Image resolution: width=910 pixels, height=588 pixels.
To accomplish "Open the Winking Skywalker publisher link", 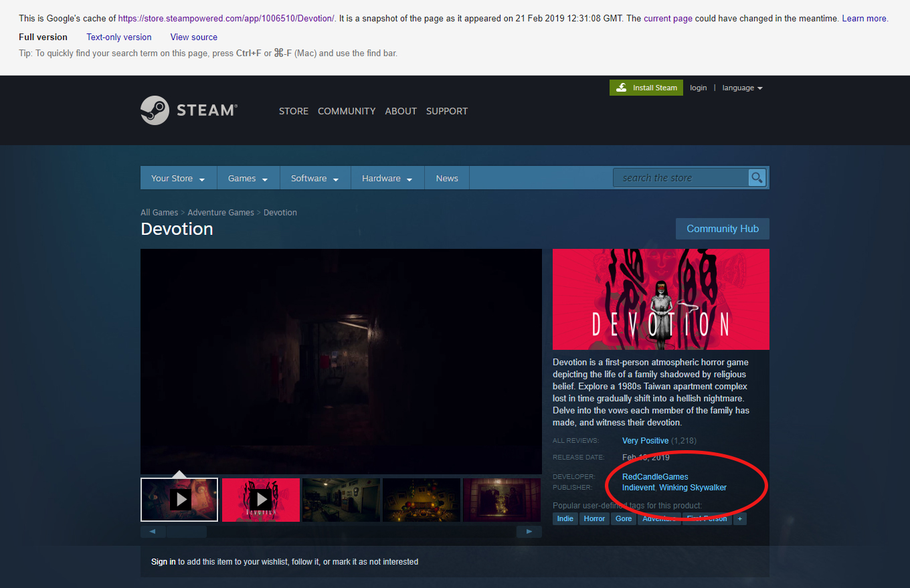I will (x=693, y=488).
